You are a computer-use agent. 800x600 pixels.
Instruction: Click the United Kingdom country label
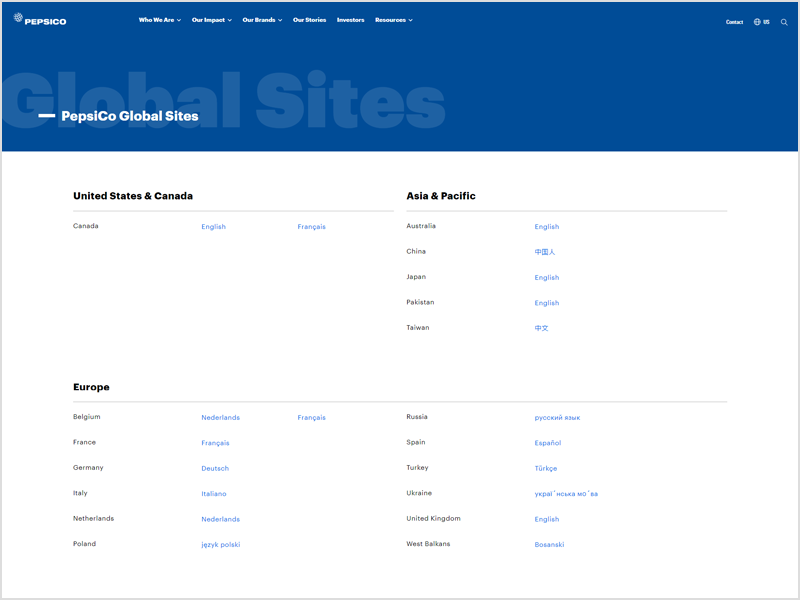click(433, 519)
